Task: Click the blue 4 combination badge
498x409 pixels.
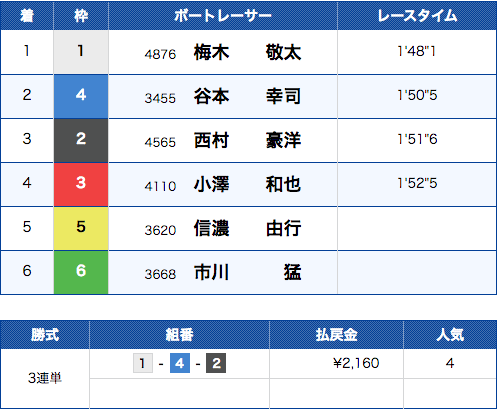Action: [x=180, y=363]
